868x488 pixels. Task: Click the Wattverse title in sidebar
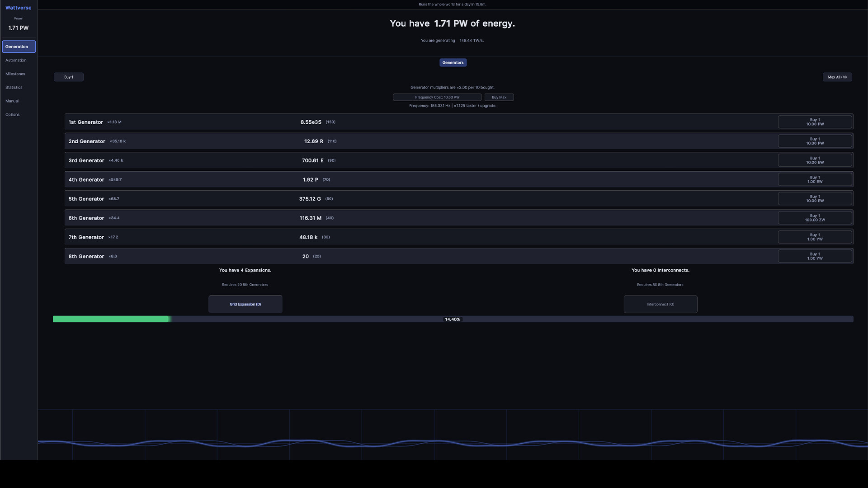(x=19, y=8)
